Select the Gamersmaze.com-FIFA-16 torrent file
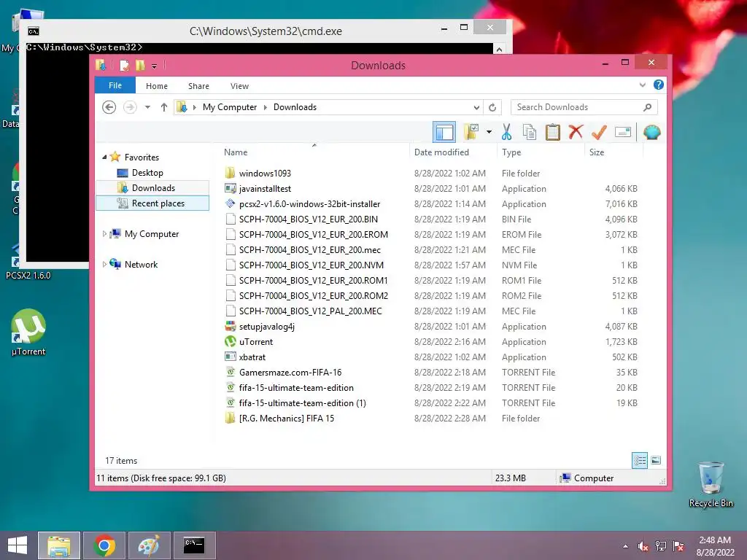Image resolution: width=747 pixels, height=560 pixels. (290, 372)
